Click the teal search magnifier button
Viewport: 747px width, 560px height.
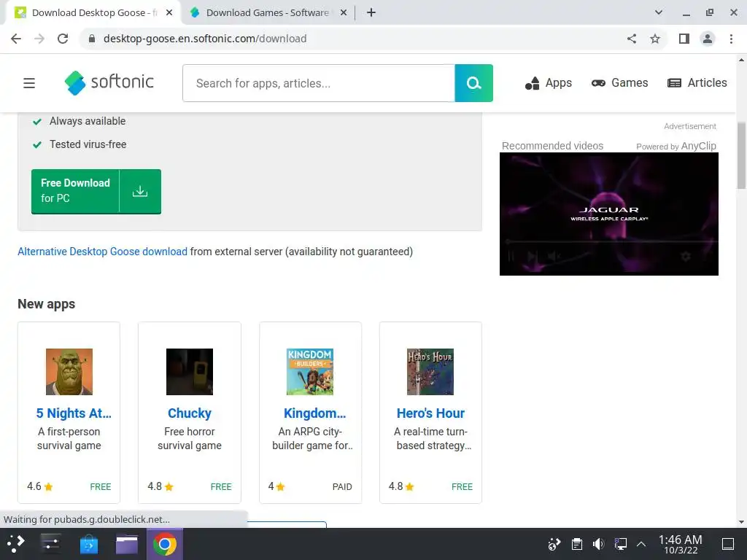[x=473, y=83]
